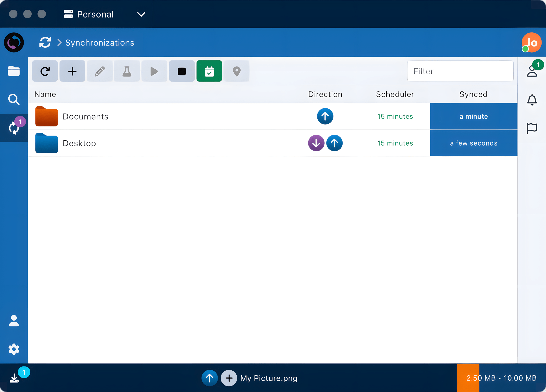The height and width of the screenshot is (392, 546).
Task: Click the Jo user avatar
Action: pos(532,43)
